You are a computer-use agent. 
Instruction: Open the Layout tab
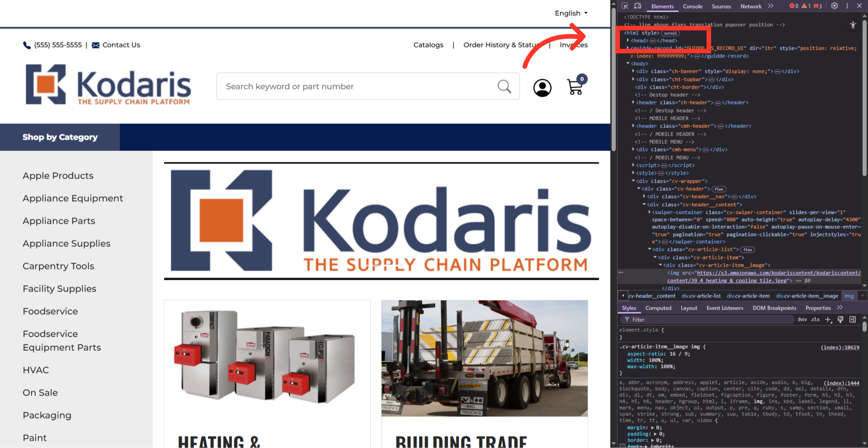689,308
